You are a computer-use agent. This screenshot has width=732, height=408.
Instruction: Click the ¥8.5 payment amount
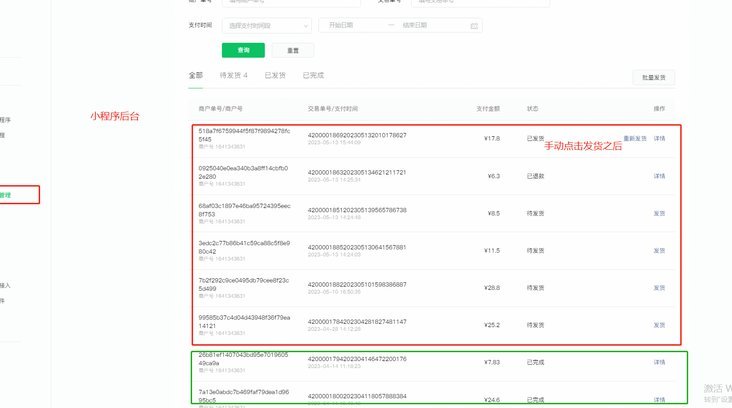coord(493,213)
